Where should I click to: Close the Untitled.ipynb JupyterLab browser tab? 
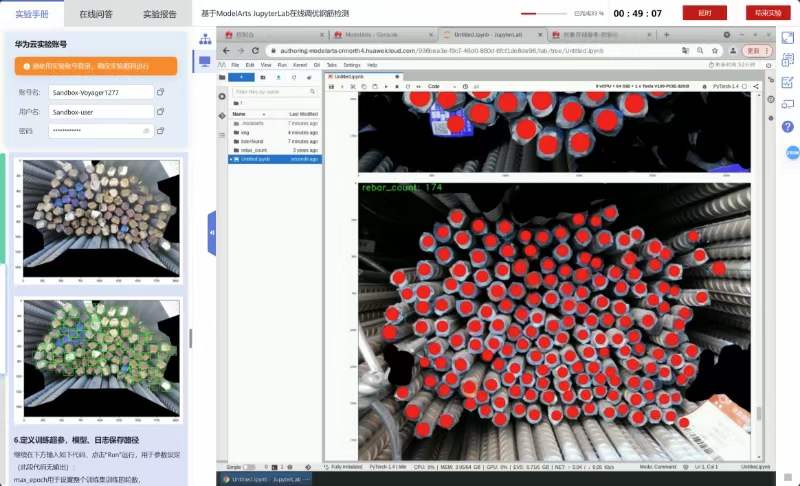point(540,35)
